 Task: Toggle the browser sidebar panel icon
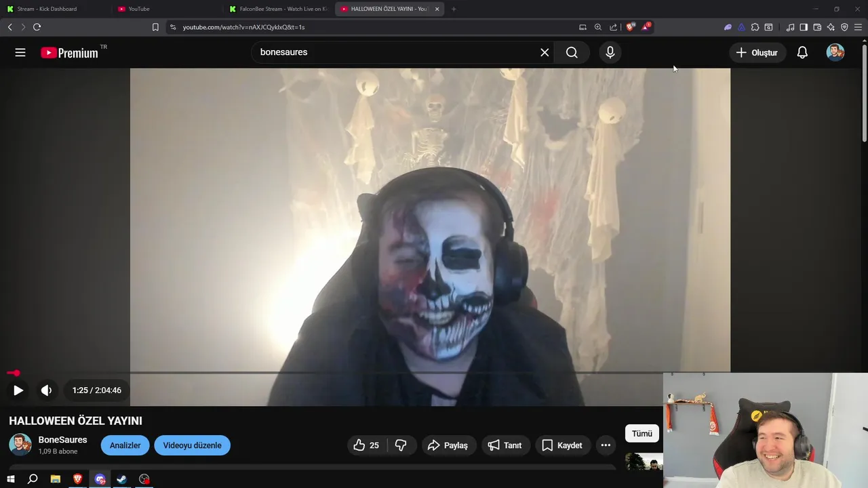coord(804,27)
